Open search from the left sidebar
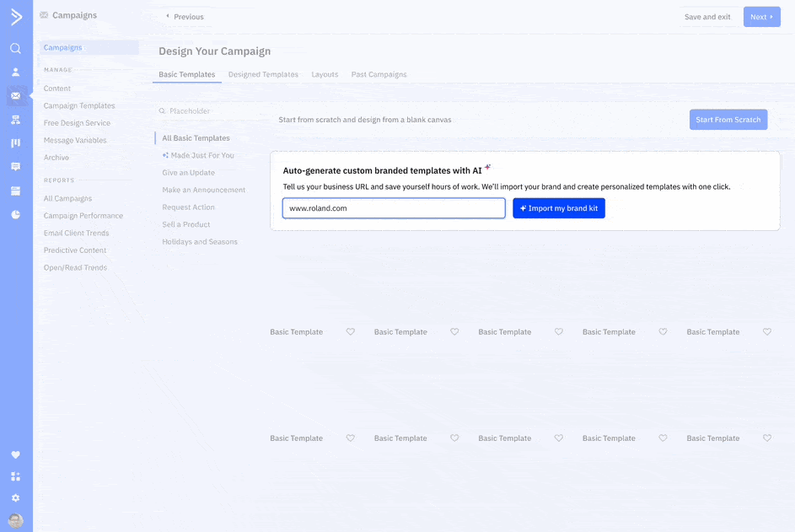The image size is (795, 532). 15,48
